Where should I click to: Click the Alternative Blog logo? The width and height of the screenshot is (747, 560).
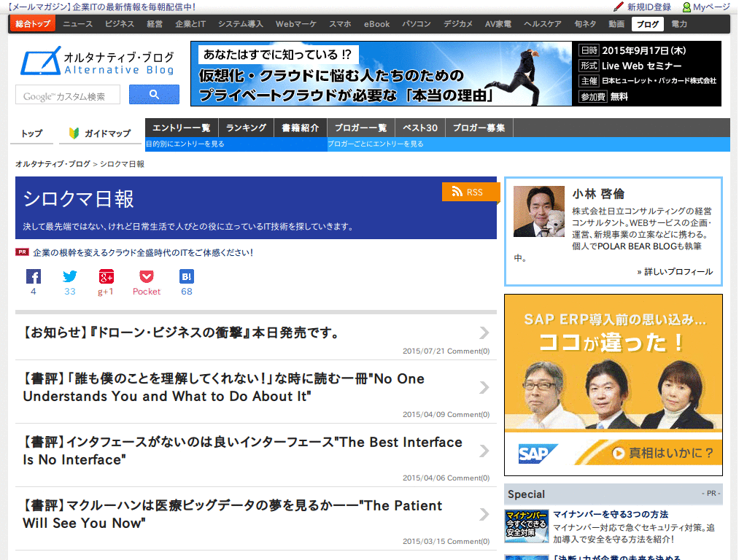tap(98, 62)
